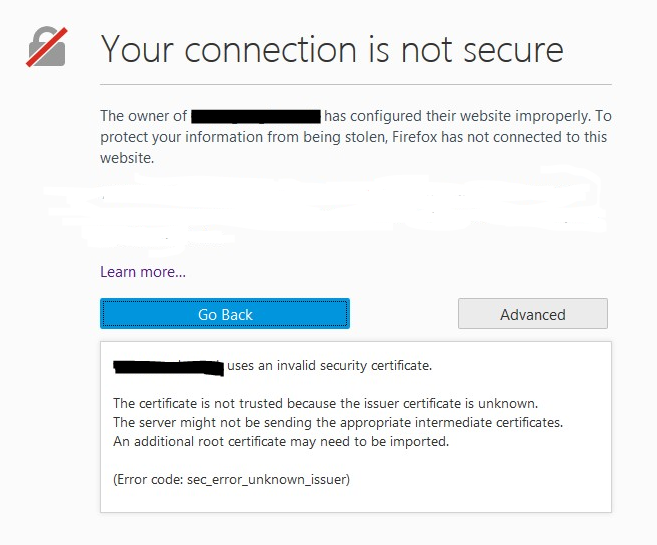The height and width of the screenshot is (545, 657).
Task: Open the Learn more link
Action: [142, 272]
